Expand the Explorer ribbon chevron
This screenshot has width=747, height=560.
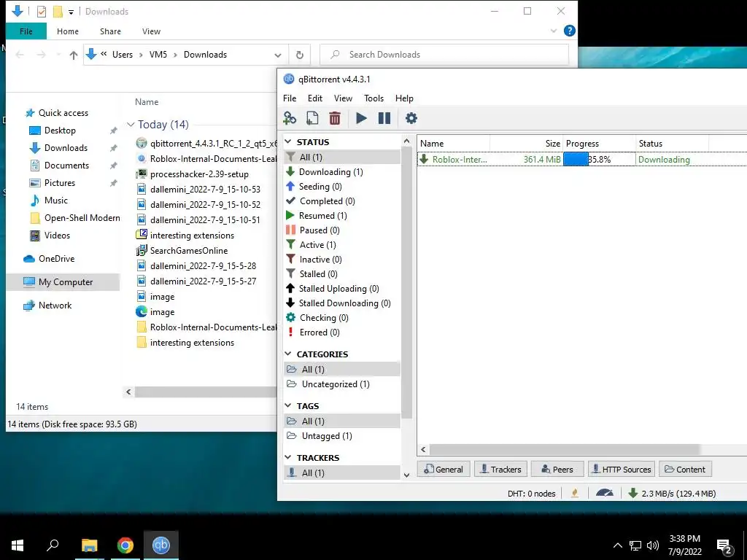tap(554, 31)
